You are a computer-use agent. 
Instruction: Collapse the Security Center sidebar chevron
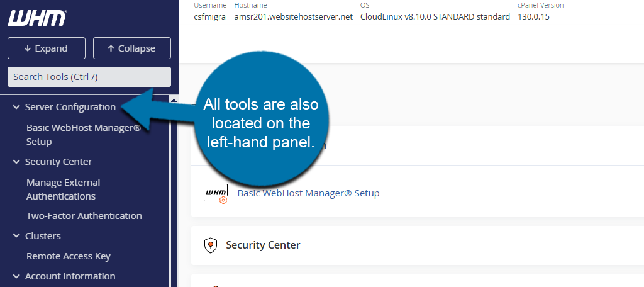(x=16, y=162)
